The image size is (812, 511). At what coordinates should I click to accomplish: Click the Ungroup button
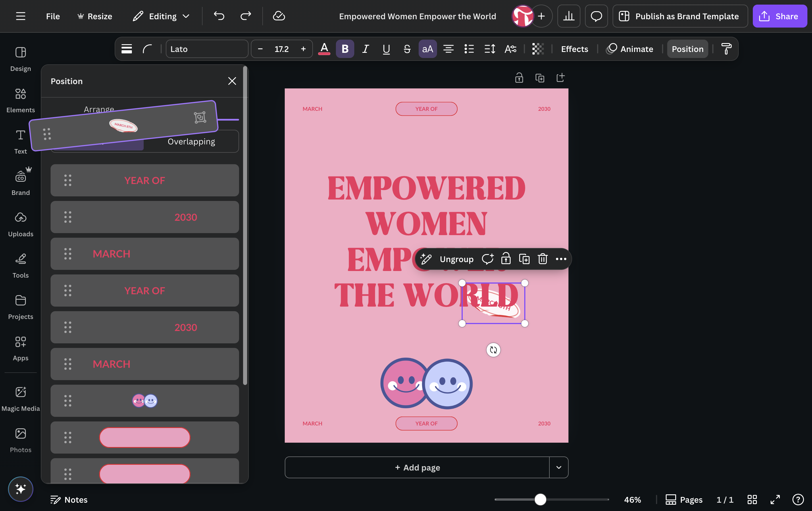tap(457, 259)
